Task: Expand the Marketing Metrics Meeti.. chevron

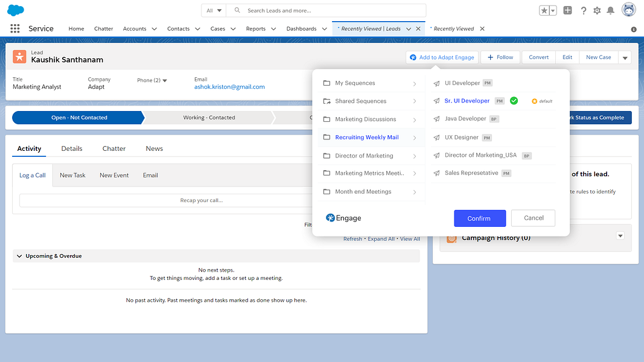Action: tap(415, 173)
